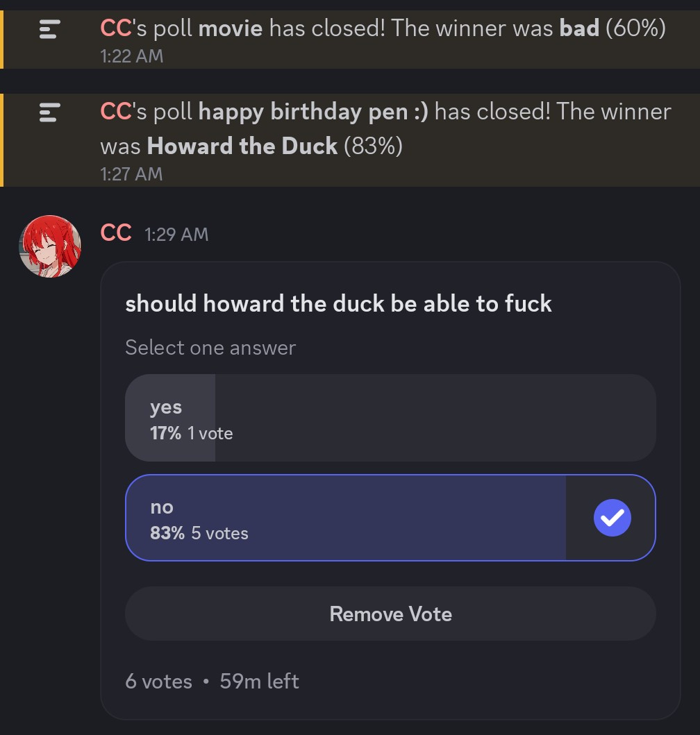Open the 'happy birthday pen :)' poll link
The width and height of the screenshot is (700, 735).
pyautogui.click(x=313, y=112)
